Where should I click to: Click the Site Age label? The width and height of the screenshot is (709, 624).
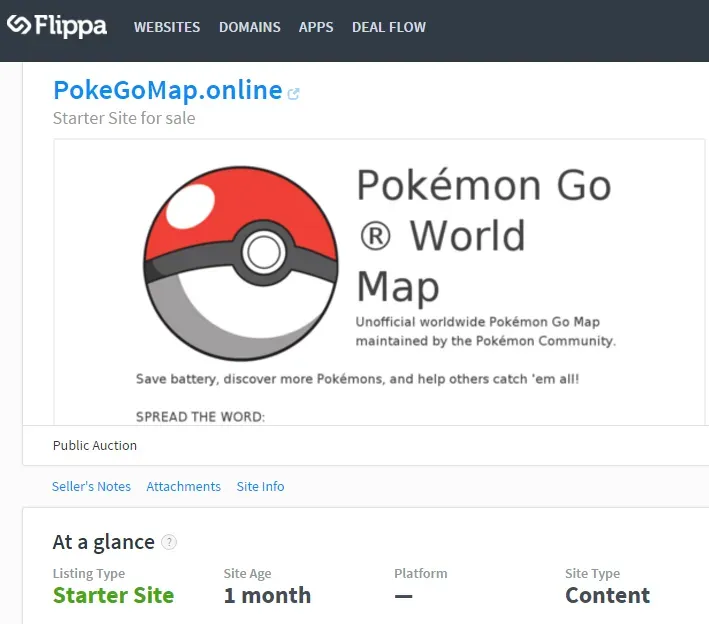[247, 573]
